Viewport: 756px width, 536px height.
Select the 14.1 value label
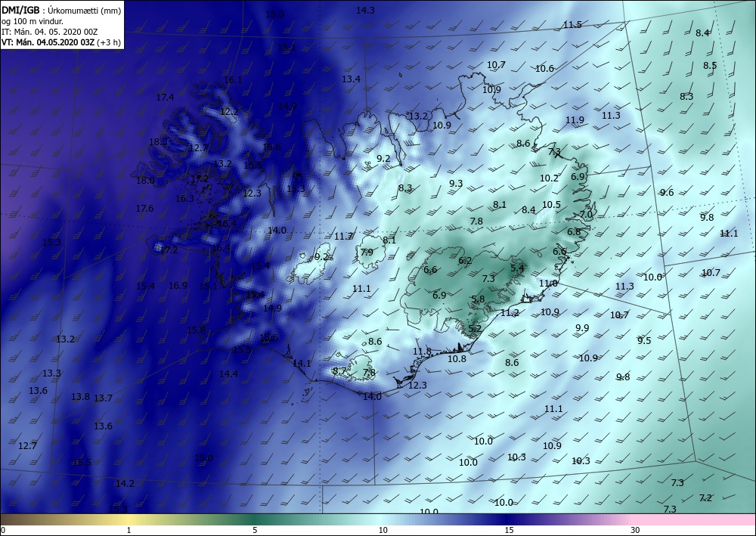[302, 363]
